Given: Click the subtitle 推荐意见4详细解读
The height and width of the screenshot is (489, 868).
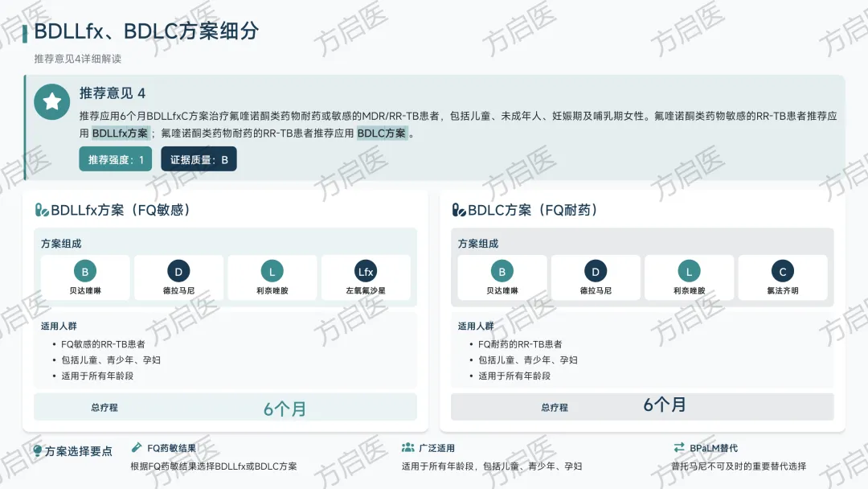Looking at the screenshot, I should click(x=77, y=59).
